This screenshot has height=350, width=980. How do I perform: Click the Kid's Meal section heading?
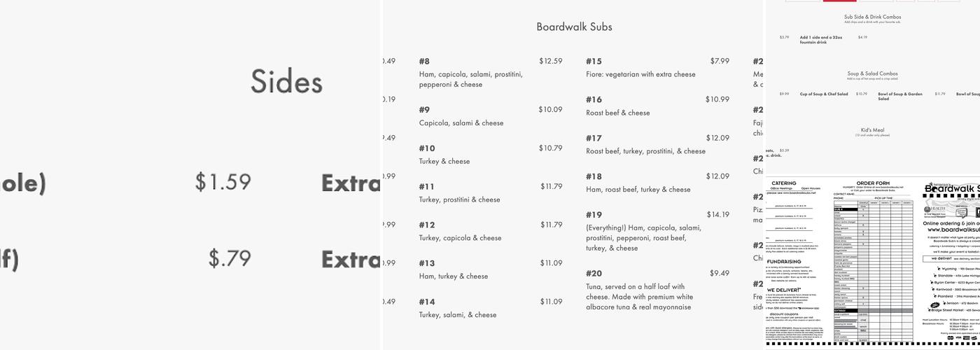[872, 130]
